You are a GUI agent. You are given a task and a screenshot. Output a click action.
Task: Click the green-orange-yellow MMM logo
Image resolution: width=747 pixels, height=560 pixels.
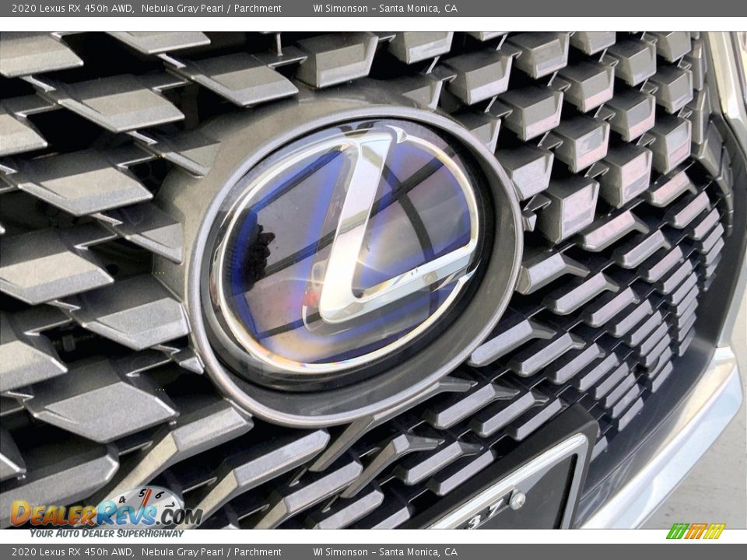coord(696,531)
